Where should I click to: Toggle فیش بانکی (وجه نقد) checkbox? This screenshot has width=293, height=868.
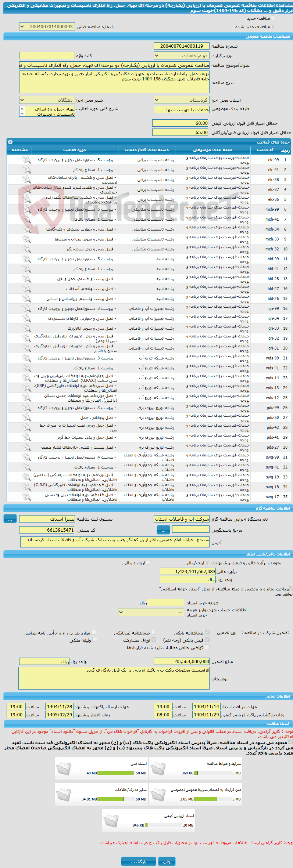tap(207, 640)
